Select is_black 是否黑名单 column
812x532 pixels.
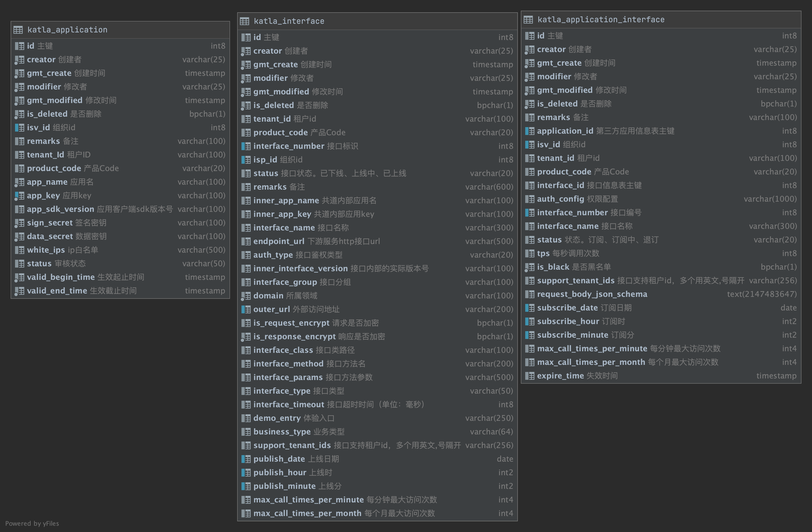click(x=661, y=267)
